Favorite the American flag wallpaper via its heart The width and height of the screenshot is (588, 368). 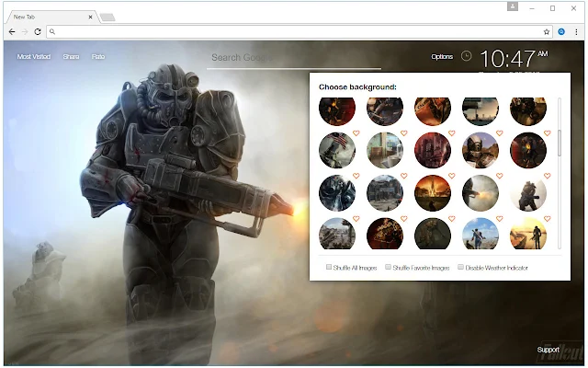coord(356,132)
